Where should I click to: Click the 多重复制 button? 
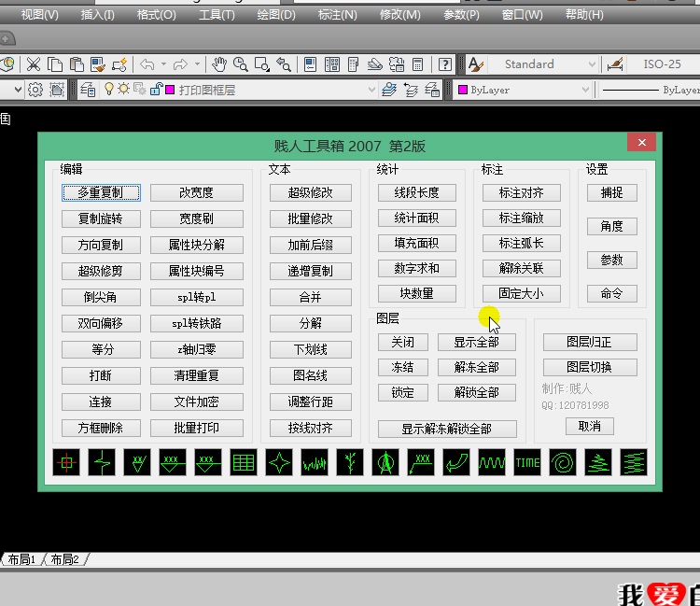pyautogui.click(x=101, y=193)
